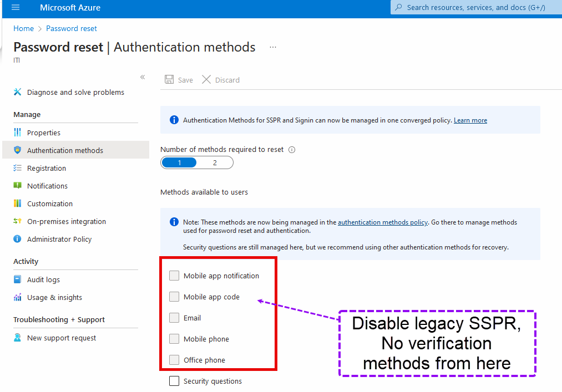This screenshot has height=392, width=562.
Task: Toggle the Email method checkbox
Action: click(174, 318)
